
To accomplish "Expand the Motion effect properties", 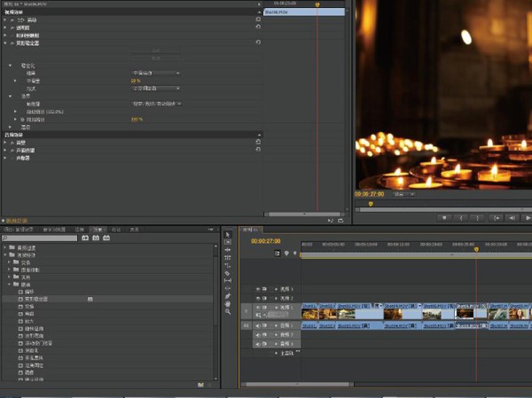I will click(5, 20).
